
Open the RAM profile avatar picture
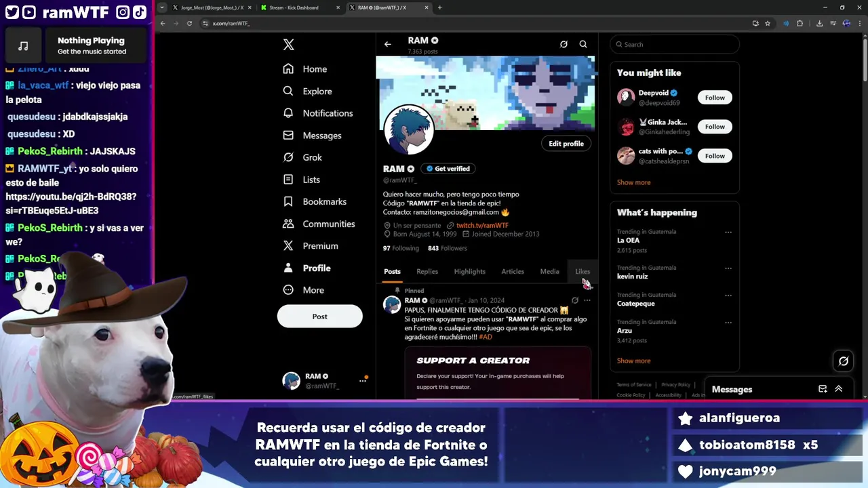(x=409, y=129)
